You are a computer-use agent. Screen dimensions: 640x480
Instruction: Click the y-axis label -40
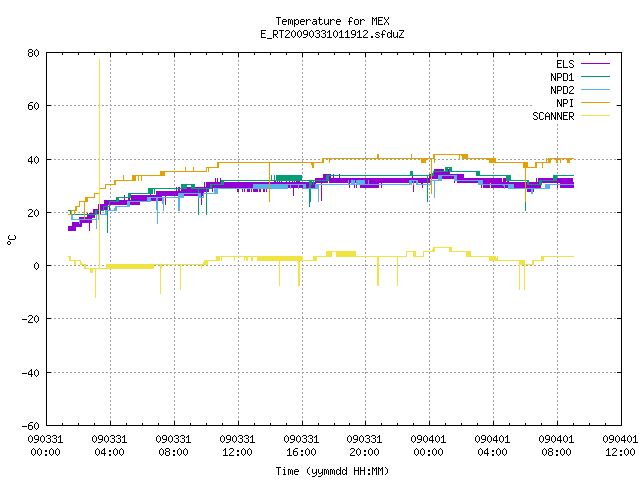pyautogui.click(x=31, y=373)
